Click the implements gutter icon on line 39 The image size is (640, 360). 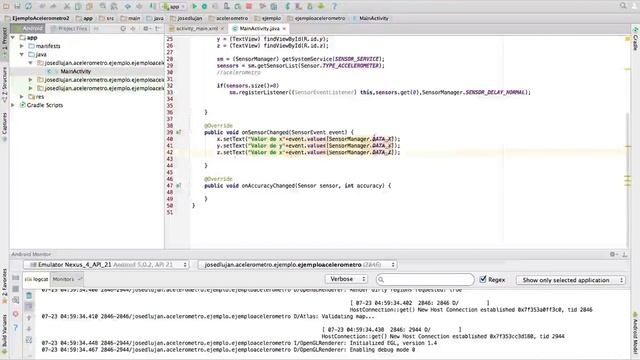point(178,132)
